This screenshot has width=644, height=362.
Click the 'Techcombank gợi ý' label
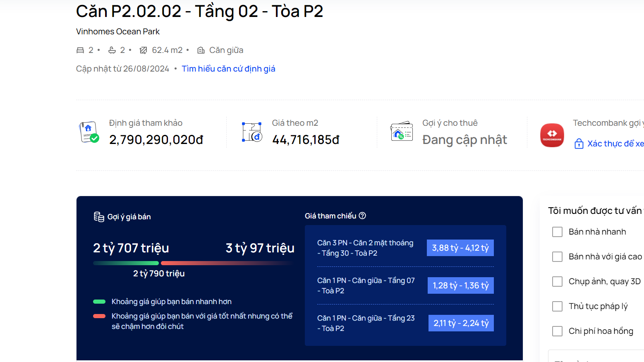point(608,123)
